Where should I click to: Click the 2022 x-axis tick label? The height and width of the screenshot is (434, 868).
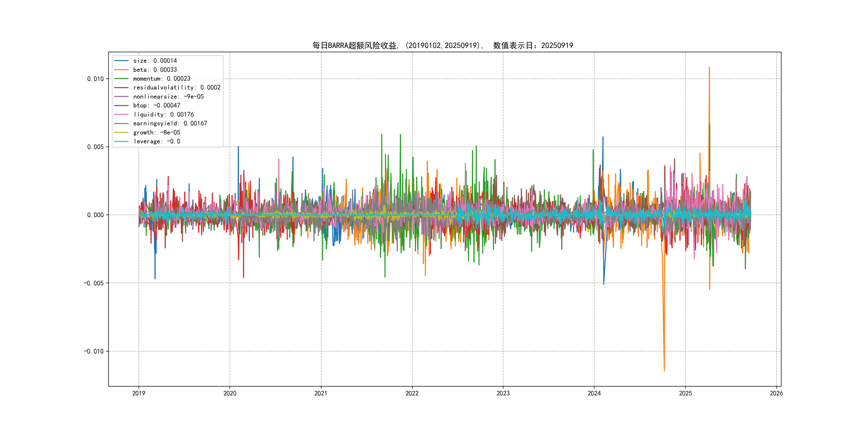[x=412, y=393]
